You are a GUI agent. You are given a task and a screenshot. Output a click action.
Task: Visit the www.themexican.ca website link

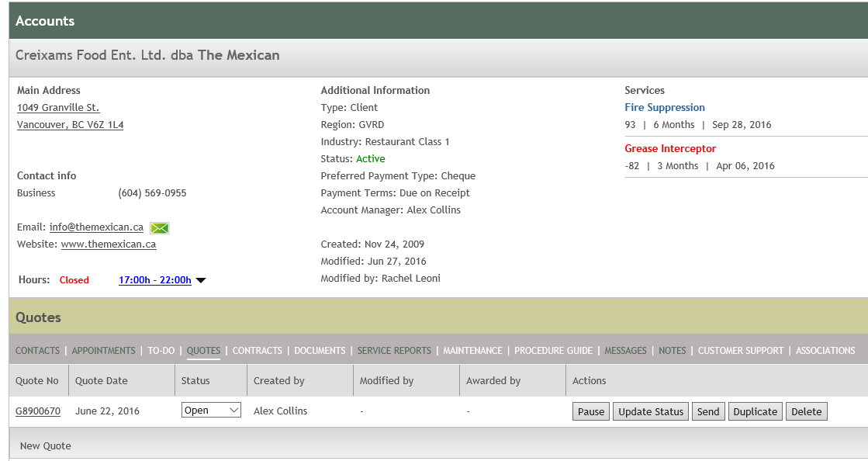109,244
